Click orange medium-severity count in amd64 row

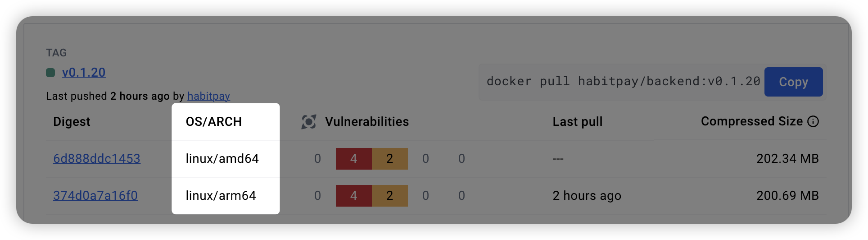pyautogui.click(x=390, y=159)
